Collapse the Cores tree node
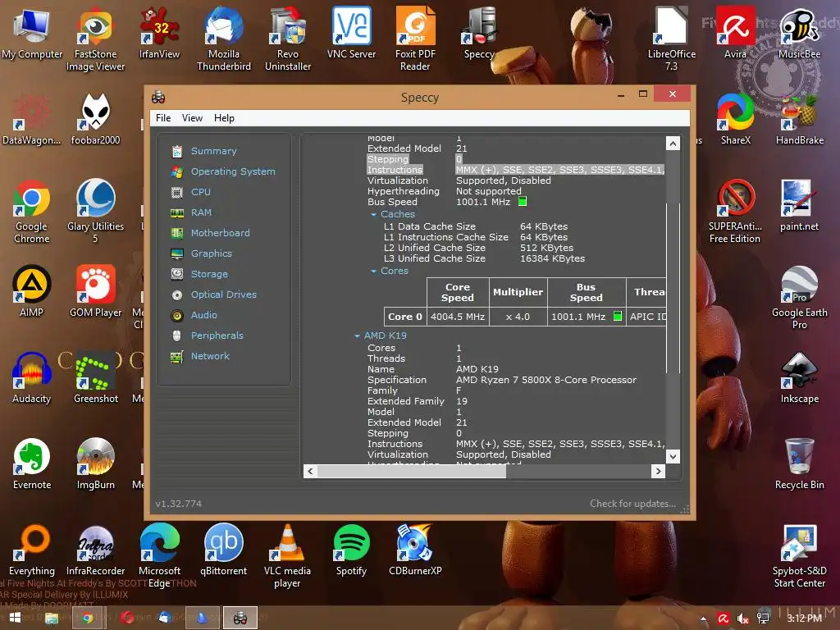Image resolution: width=840 pixels, height=630 pixels. pos(373,271)
